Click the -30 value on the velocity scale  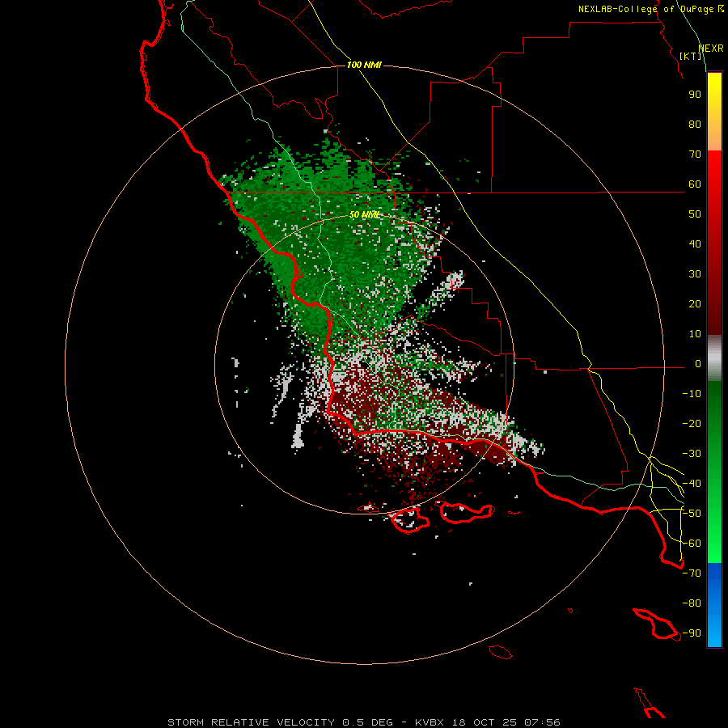692,454
